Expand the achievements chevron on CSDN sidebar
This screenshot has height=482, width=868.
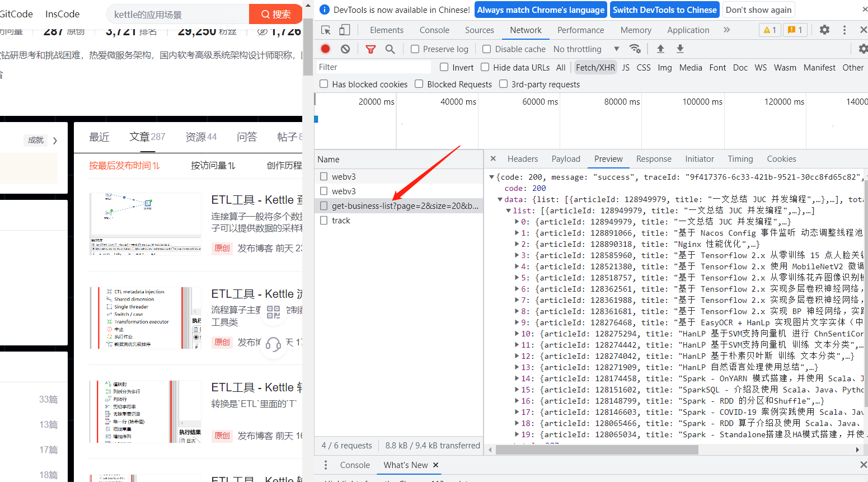(x=55, y=141)
